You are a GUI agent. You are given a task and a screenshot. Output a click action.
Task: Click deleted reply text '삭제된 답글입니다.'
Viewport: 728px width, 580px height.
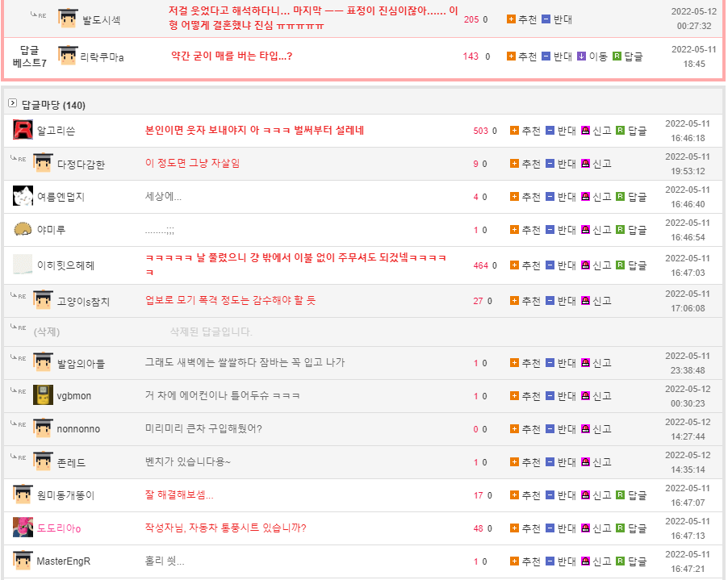[211, 332]
